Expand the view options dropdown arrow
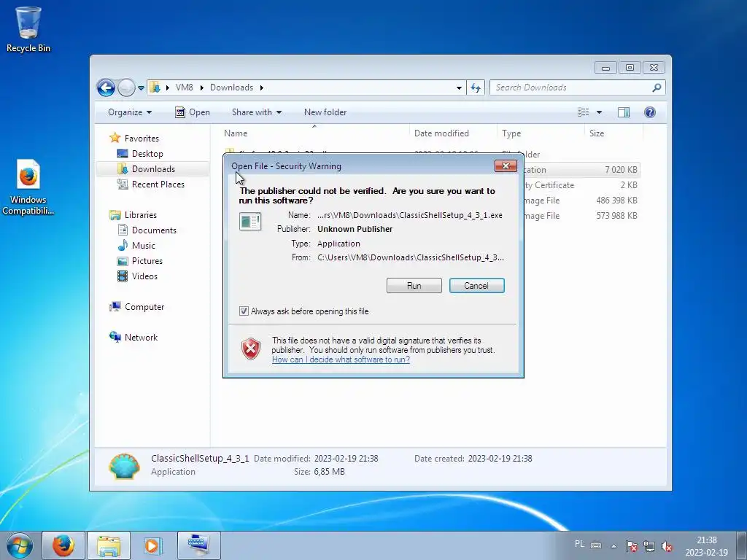The width and height of the screenshot is (747, 560). pyautogui.click(x=600, y=112)
